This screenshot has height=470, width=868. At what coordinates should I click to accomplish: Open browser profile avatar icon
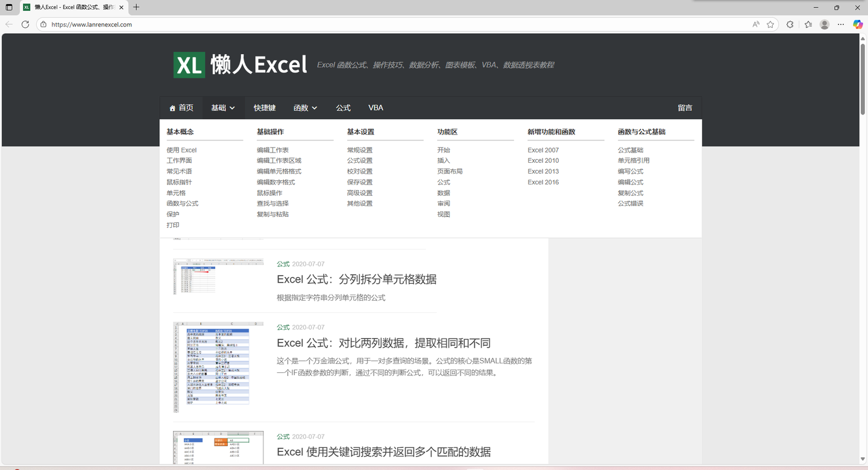tap(825, 25)
